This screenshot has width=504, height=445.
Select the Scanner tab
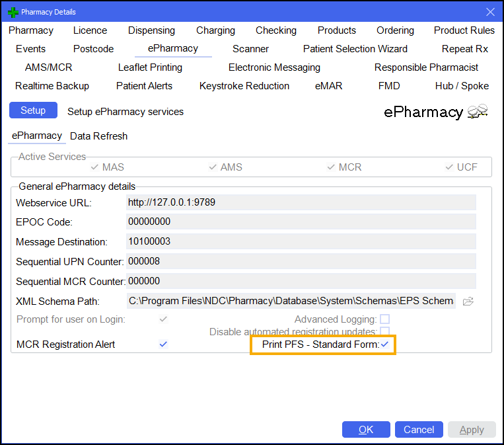[x=250, y=49]
